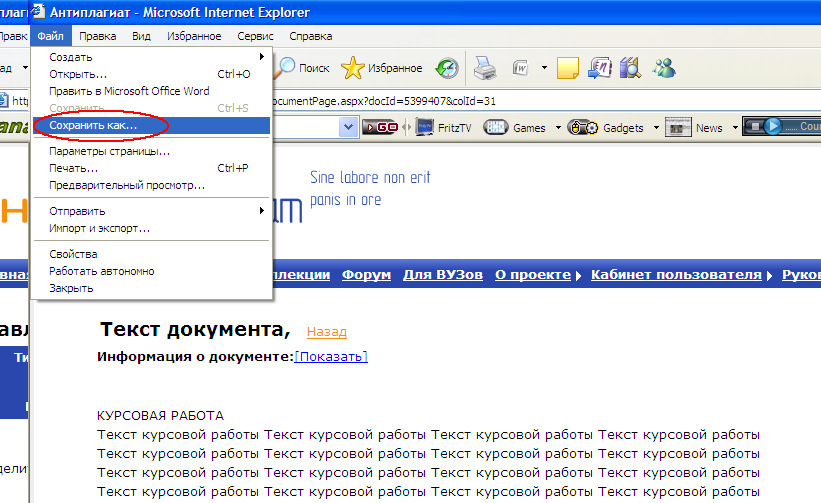Click the play button in media player
Screen dimensions: 821x503
773,127
